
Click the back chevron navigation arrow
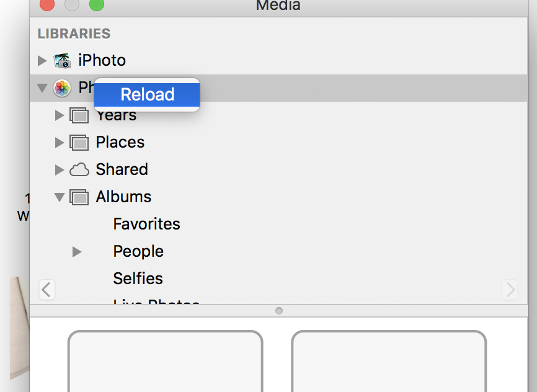[47, 290]
